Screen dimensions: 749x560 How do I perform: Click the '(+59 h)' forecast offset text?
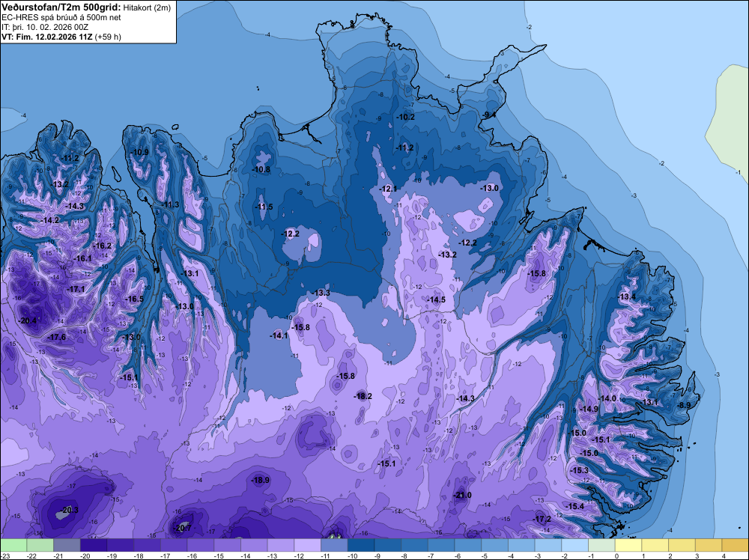click(x=108, y=37)
